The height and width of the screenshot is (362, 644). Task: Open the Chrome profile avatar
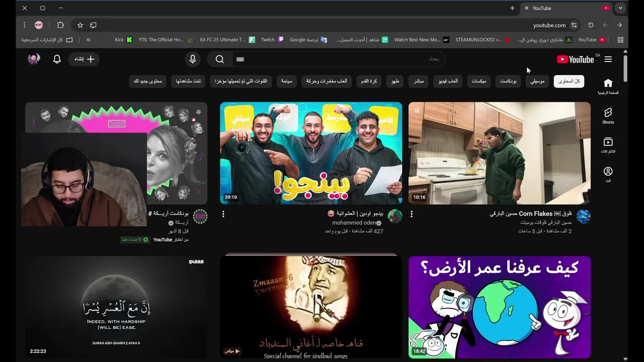[x=39, y=25]
